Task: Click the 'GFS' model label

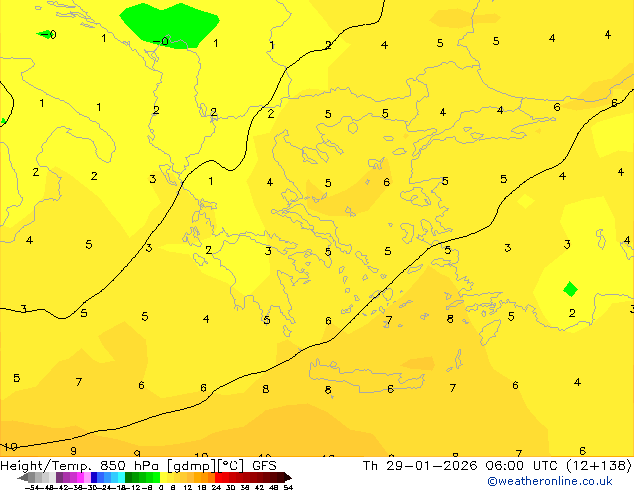Action: tap(264, 466)
